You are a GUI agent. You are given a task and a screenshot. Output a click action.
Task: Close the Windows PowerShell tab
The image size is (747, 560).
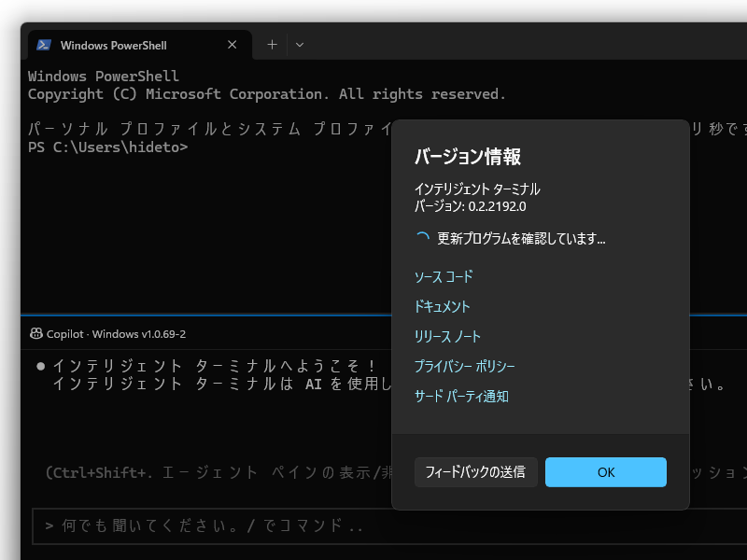[232, 45]
